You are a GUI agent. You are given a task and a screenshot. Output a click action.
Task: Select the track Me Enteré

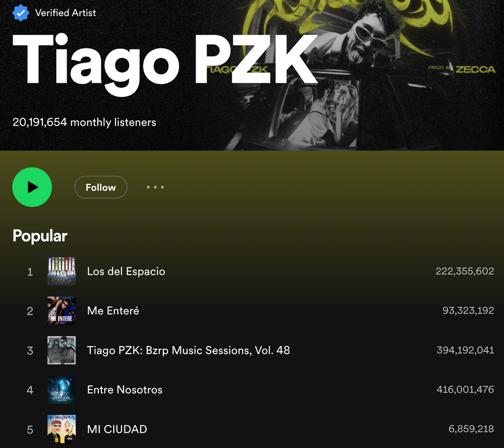click(113, 311)
